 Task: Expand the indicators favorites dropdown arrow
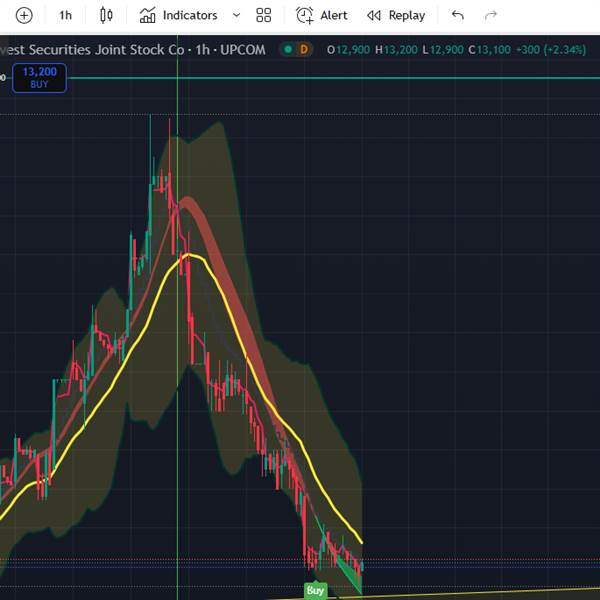236,15
